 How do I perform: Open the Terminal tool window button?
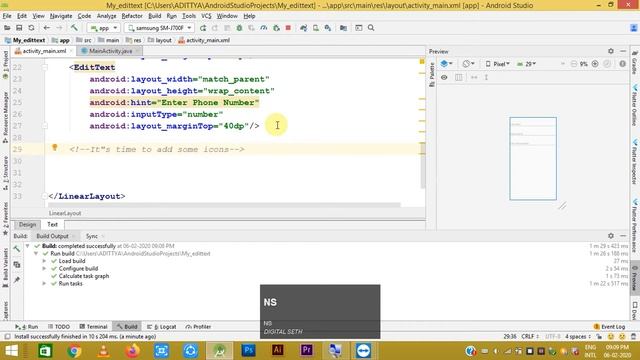tap(93, 327)
